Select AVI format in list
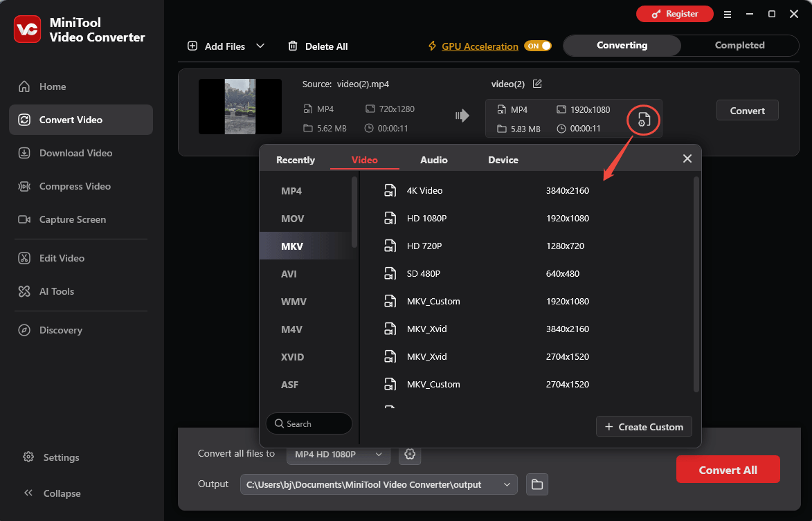The width and height of the screenshot is (812, 521). point(305,274)
